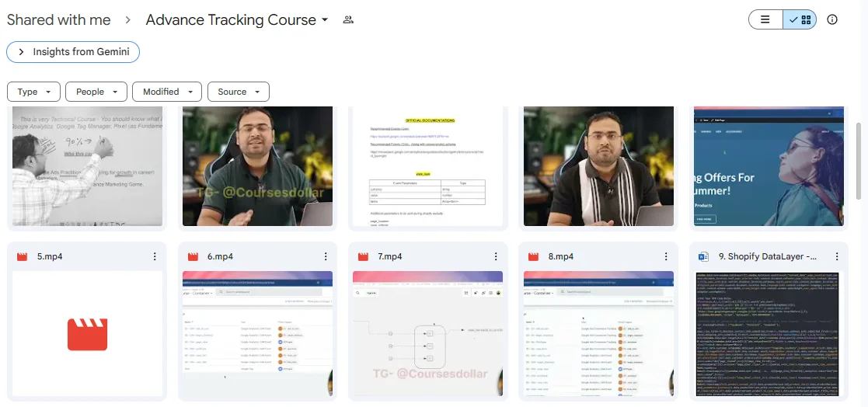Switch to grid layout view

click(800, 20)
